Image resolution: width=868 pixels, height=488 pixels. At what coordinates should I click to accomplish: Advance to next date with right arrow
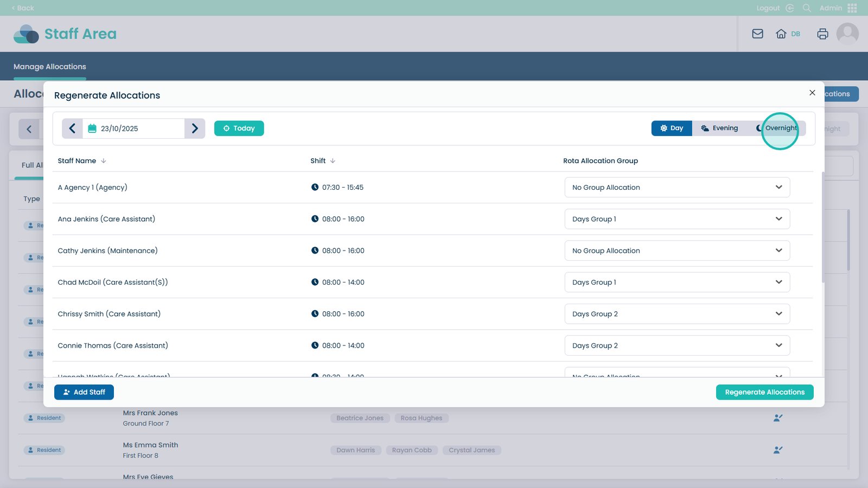click(x=195, y=129)
